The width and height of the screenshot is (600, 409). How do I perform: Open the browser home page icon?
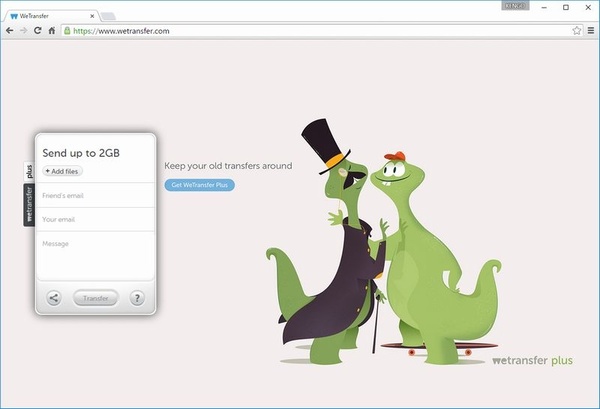(x=52, y=31)
